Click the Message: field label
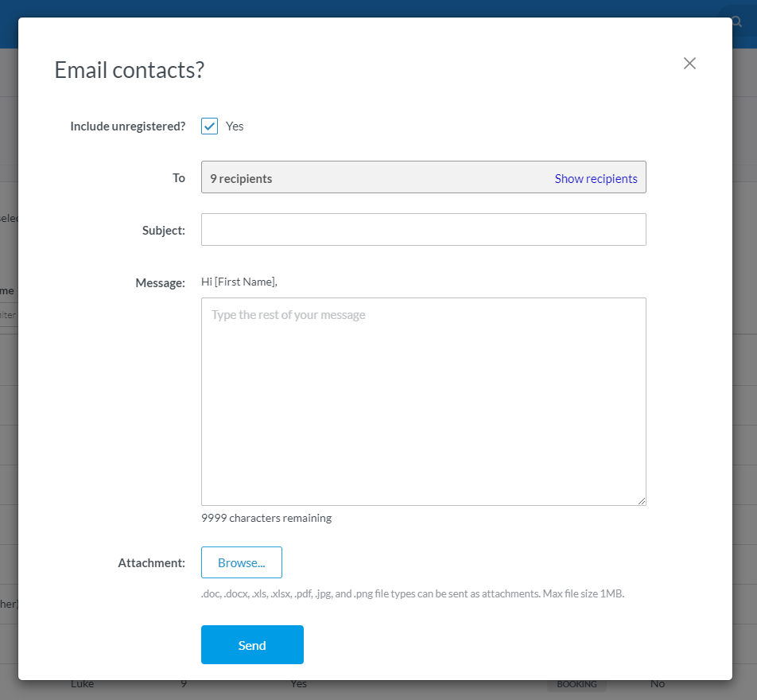This screenshot has height=700, width=757. coord(160,283)
